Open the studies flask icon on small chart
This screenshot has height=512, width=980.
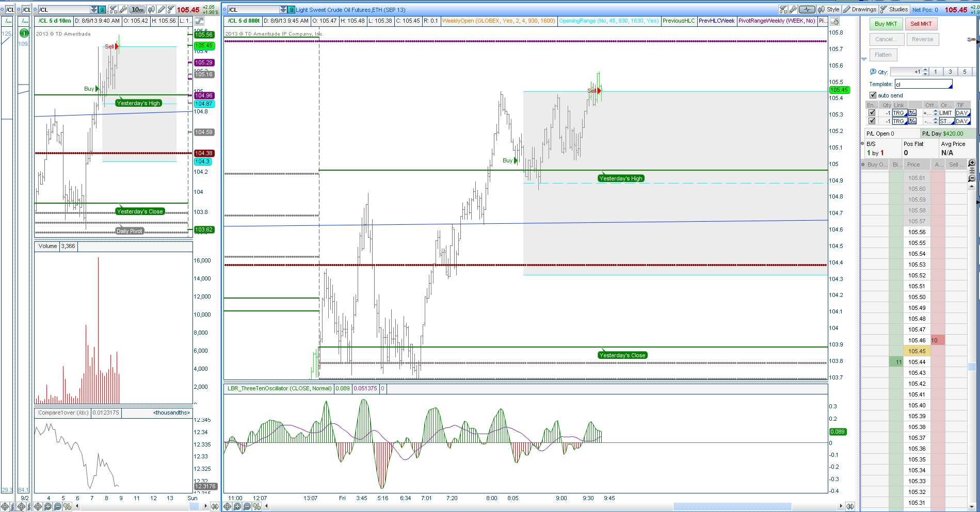170,10
